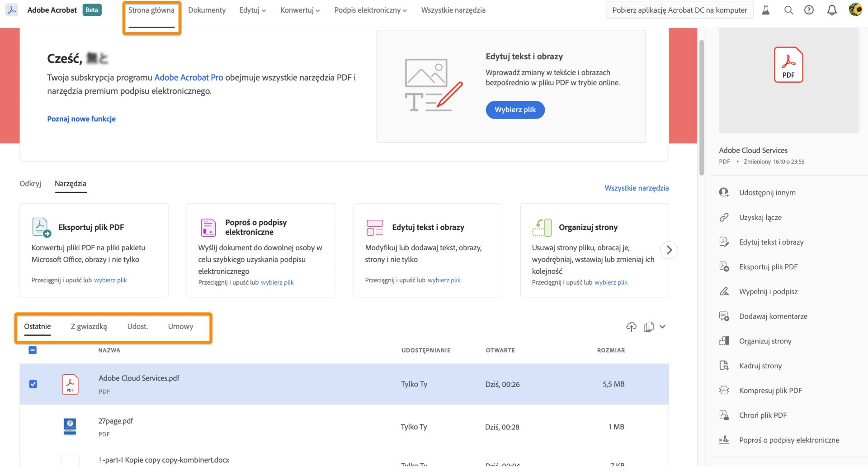Select the 27page.pdf file name

[116, 421]
